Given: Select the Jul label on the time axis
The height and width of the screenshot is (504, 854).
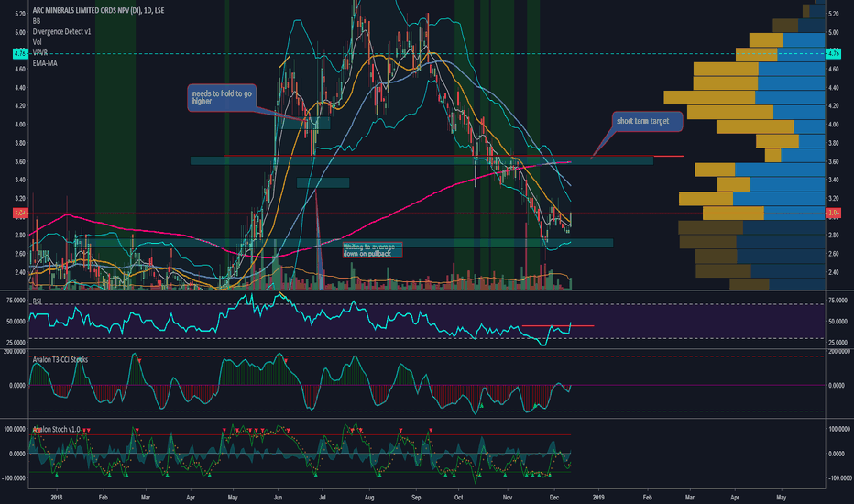Looking at the screenshot, I should [323, 497].
